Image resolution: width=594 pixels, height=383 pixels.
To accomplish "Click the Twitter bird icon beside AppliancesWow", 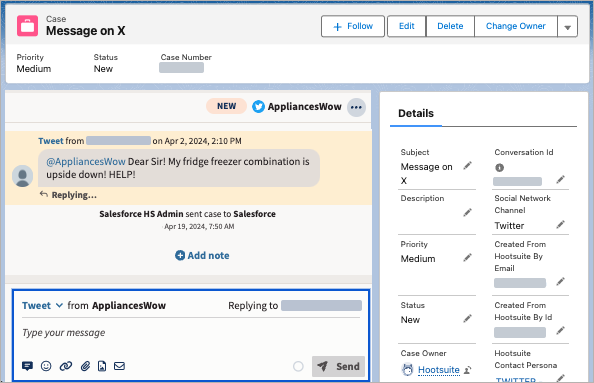I will (x=258, y=107).
